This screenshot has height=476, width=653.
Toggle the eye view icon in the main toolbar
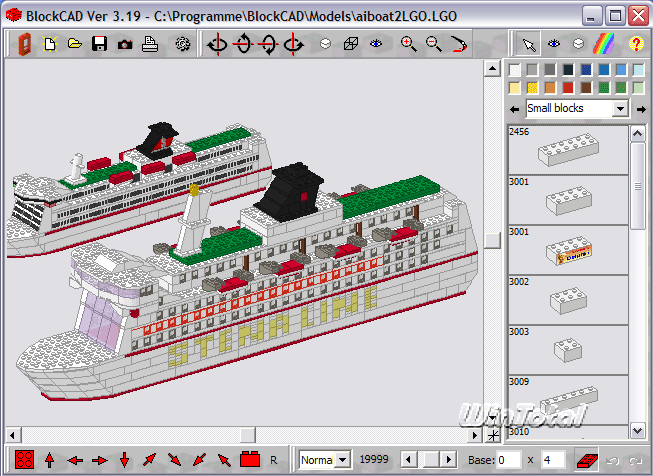click(x=376, y=44)
